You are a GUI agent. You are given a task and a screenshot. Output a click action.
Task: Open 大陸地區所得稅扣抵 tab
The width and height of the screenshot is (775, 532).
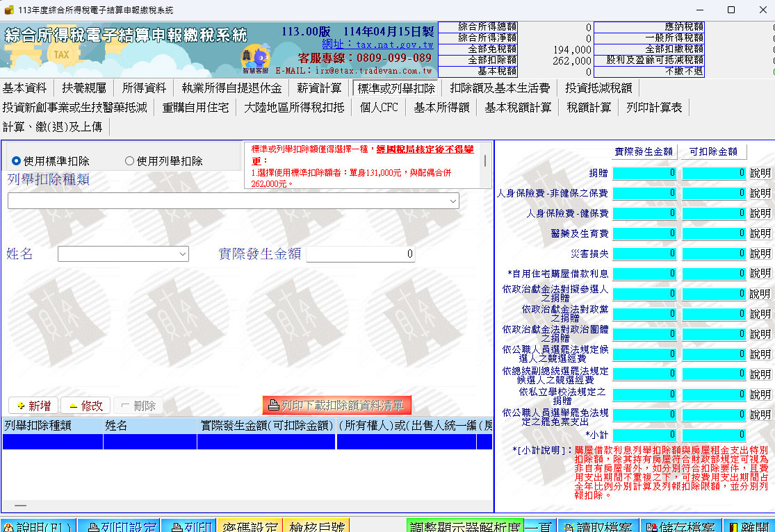294,107
